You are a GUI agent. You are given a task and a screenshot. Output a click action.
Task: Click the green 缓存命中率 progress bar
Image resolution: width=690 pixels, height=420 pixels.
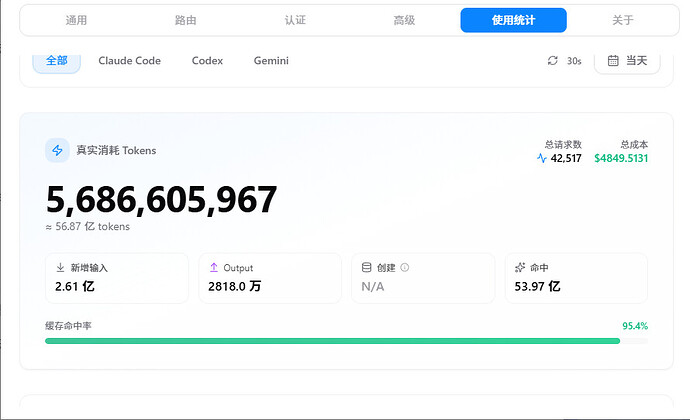(x=332, y=341)
